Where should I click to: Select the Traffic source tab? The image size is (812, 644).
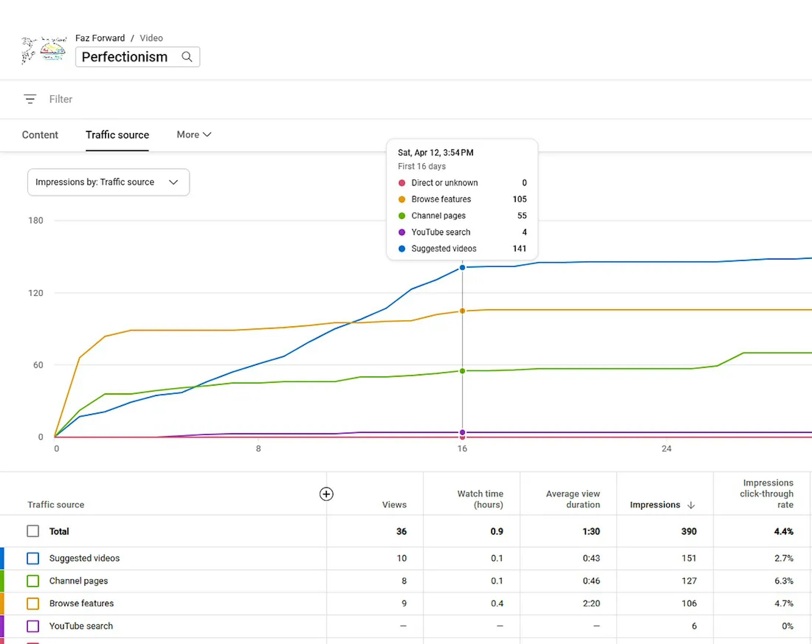click(x=117, y=135)
